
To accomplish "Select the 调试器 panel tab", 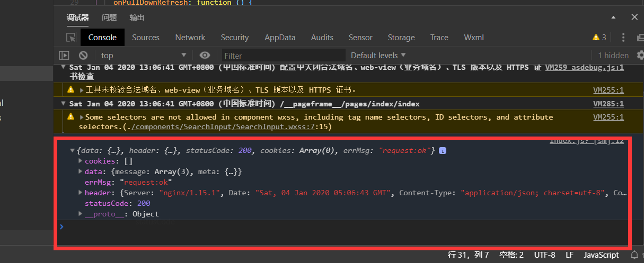I will click(x=78, y=17).
